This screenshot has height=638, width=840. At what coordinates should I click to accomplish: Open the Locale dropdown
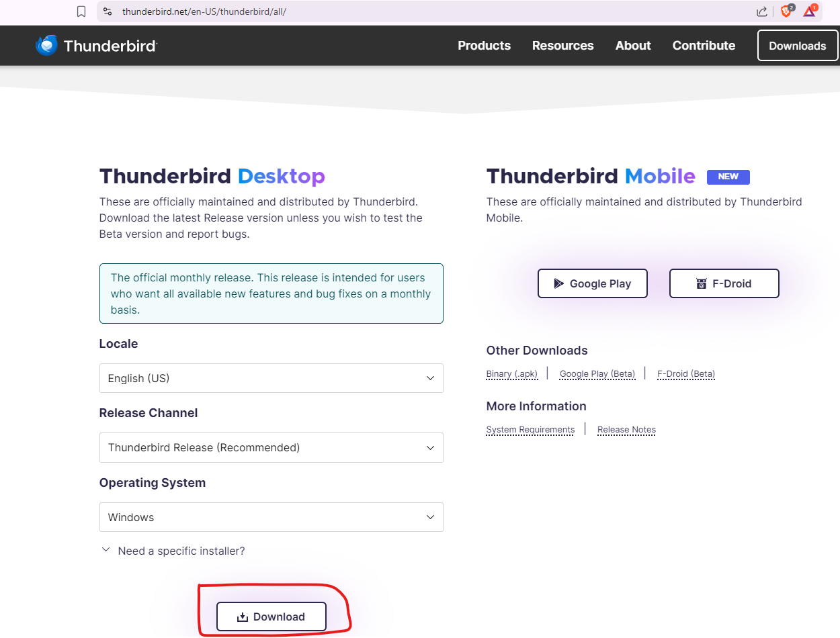point(271,378)
